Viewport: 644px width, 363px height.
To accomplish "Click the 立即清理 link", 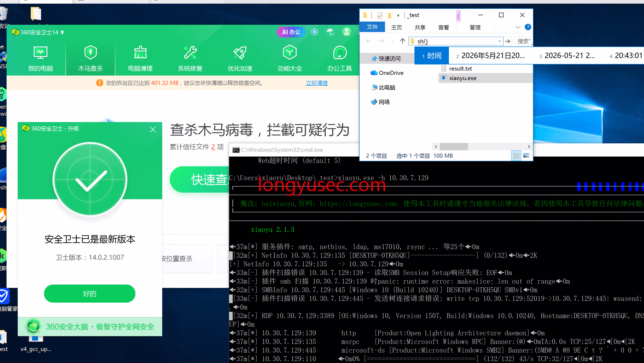I will (317, 83).
